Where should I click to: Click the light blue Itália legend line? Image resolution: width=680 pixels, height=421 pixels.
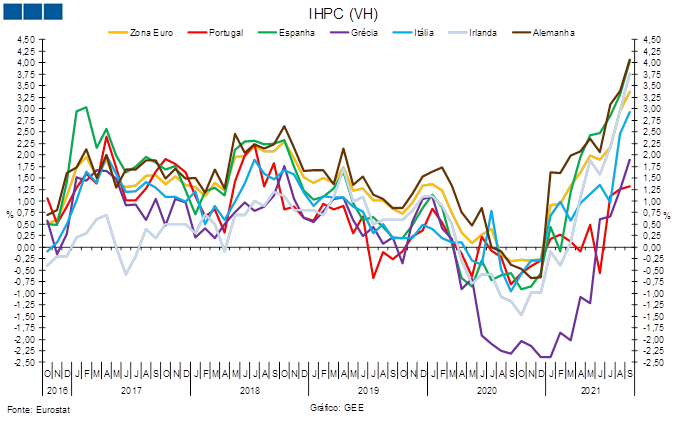tap(402, 33)
